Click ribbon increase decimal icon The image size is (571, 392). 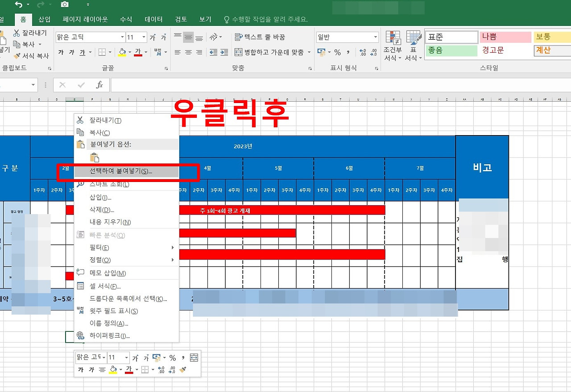click(363, 52)
